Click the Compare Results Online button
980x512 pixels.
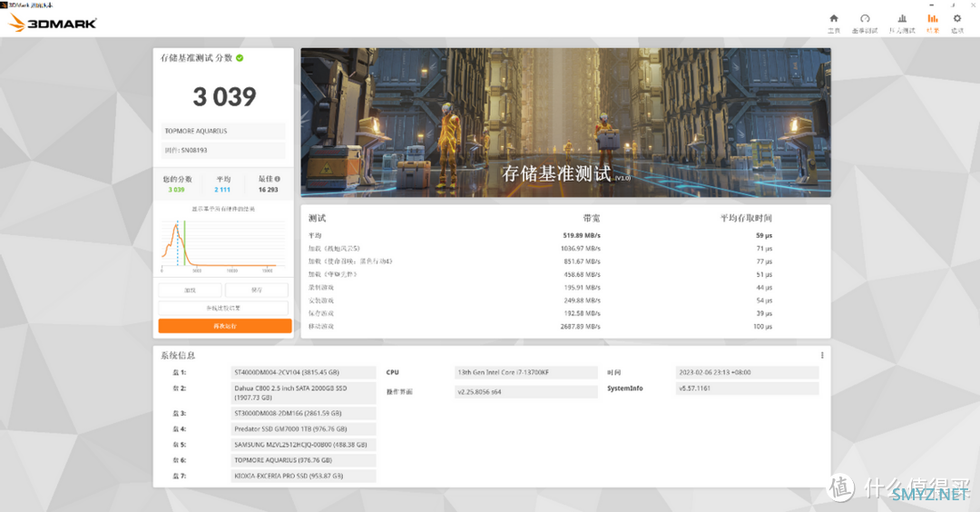(223, 309)
